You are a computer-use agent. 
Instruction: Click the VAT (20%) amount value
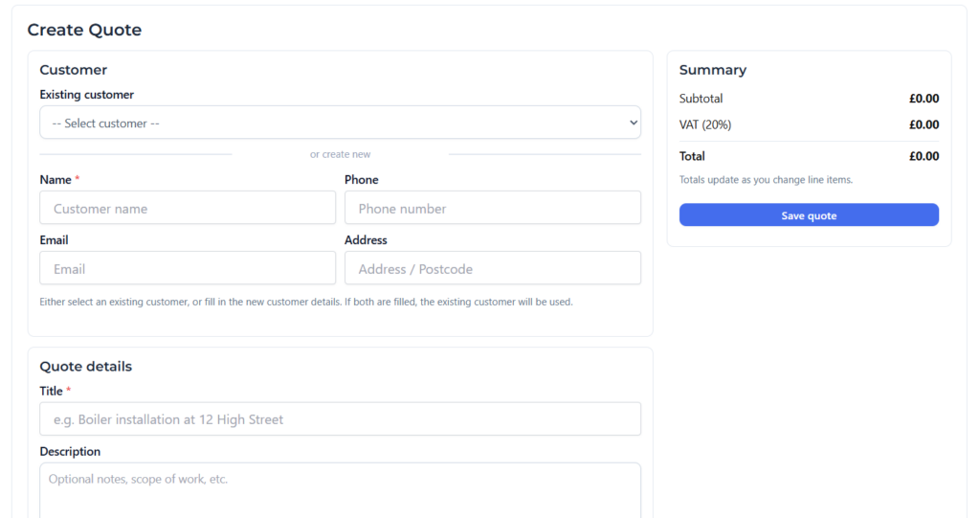coord(924,124)
